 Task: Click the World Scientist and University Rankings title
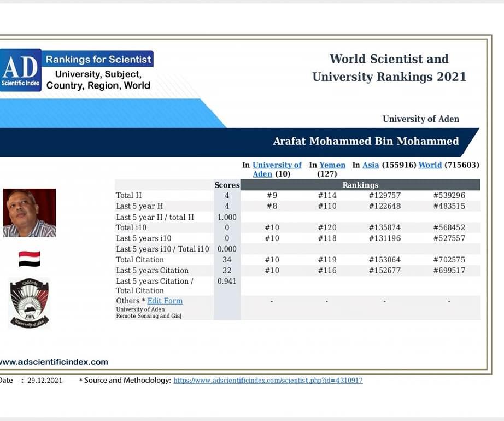click(x=389, y=67)
